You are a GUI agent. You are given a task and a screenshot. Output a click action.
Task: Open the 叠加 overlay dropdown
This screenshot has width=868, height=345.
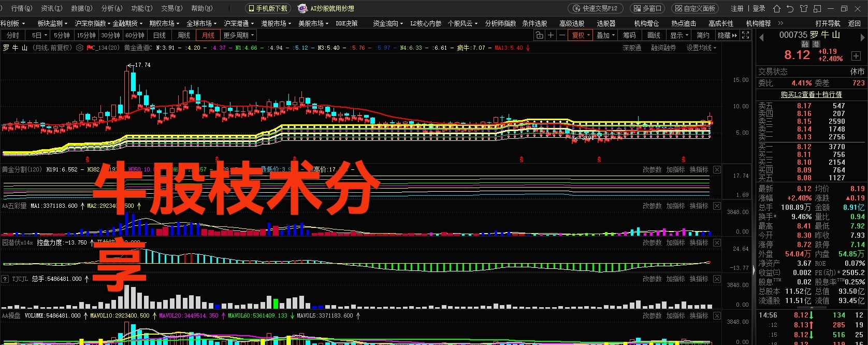pos(605,35)
